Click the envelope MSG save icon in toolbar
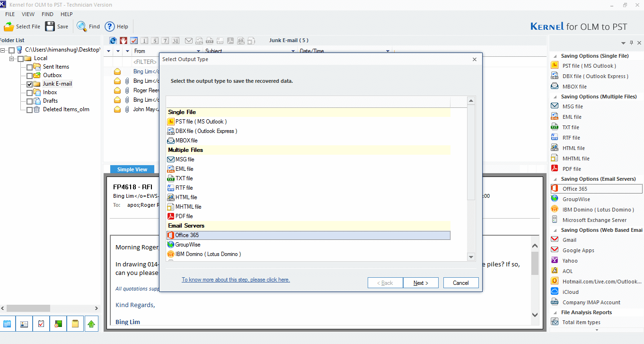Screen dimensions: 644x344 point(189,41)
